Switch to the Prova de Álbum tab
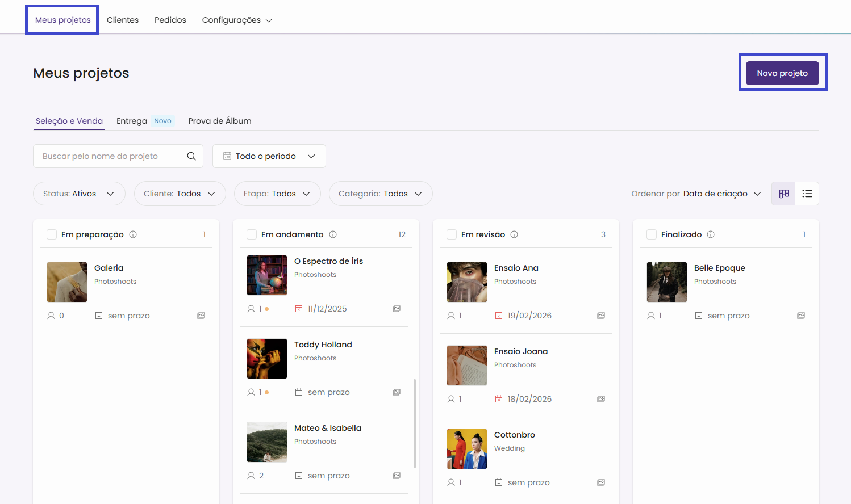Screen dimensions: 851x504 [220, 121]
